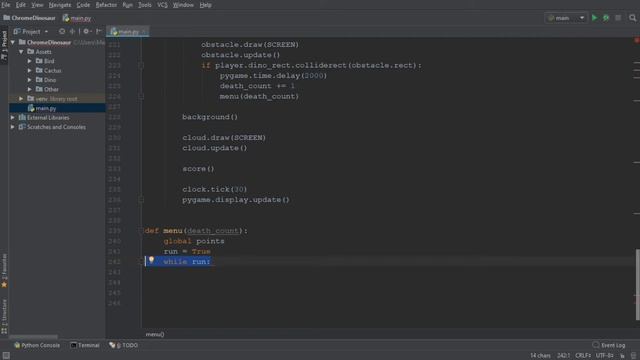Expand Scratches and Consoles node

click(x=13, y=127)
